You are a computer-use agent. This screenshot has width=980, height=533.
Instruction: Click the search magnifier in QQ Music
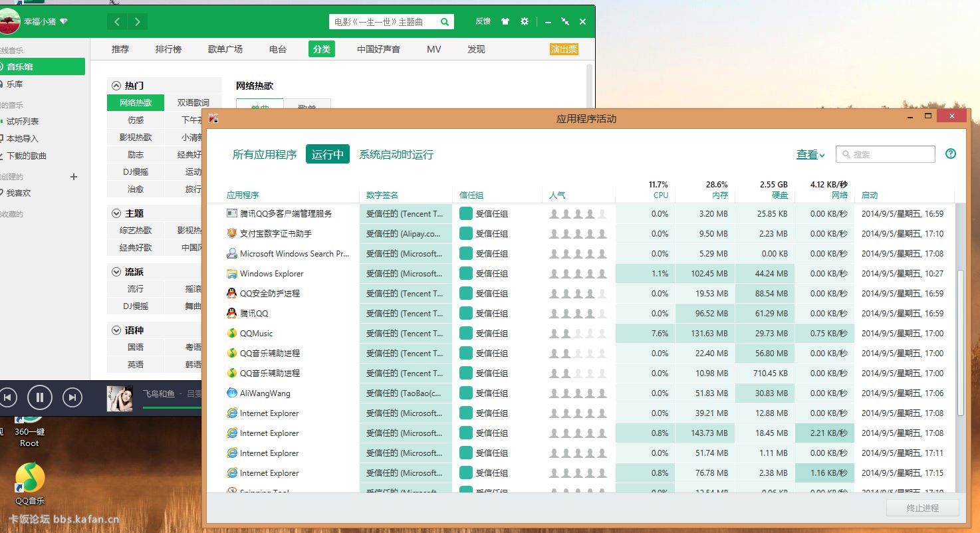pyautogui.click(x=445, y=22)
